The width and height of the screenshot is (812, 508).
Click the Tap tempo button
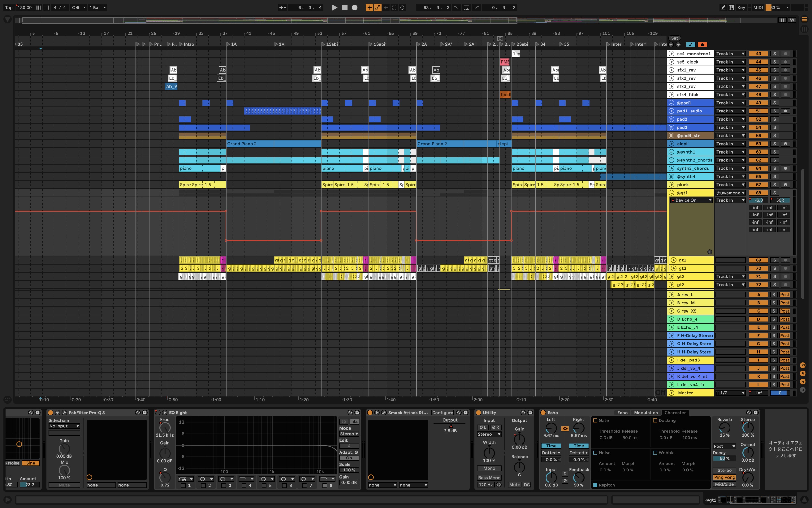9,7
